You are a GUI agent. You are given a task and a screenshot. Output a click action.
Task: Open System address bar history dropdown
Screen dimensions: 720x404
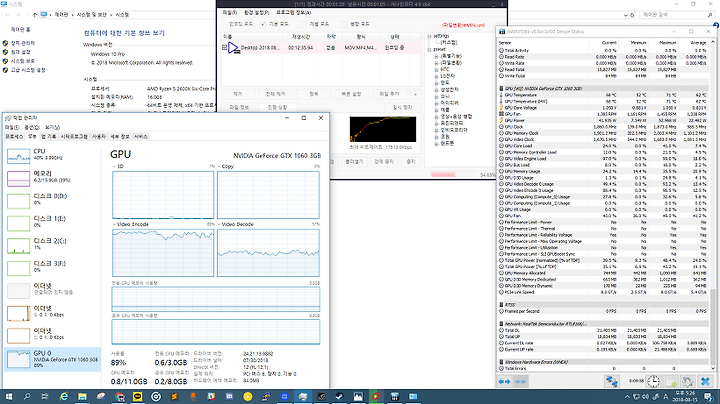pos(626,15)
